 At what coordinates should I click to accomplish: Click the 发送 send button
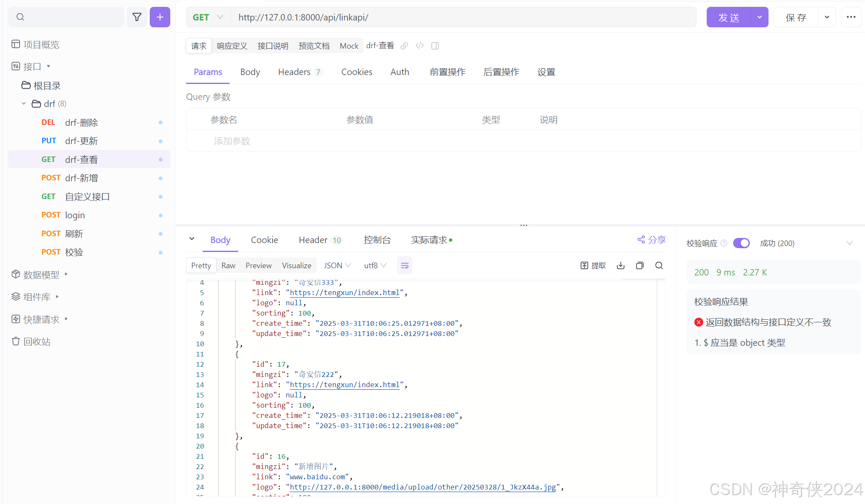[x=728, y=17]
